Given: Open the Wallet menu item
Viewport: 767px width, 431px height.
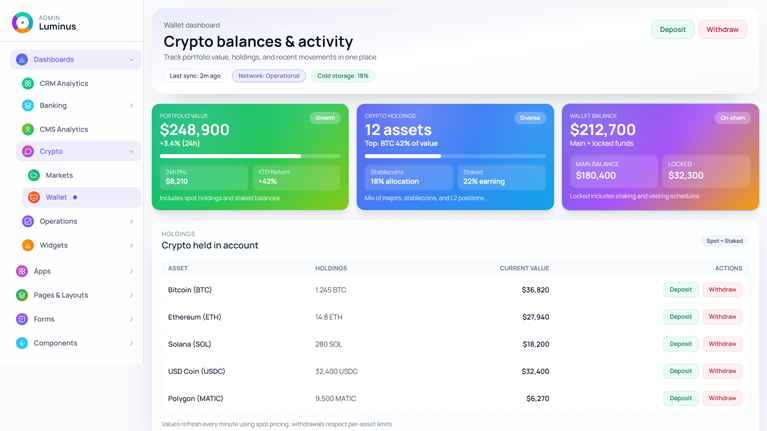Looking at the screenshot, I should [57, 197].
